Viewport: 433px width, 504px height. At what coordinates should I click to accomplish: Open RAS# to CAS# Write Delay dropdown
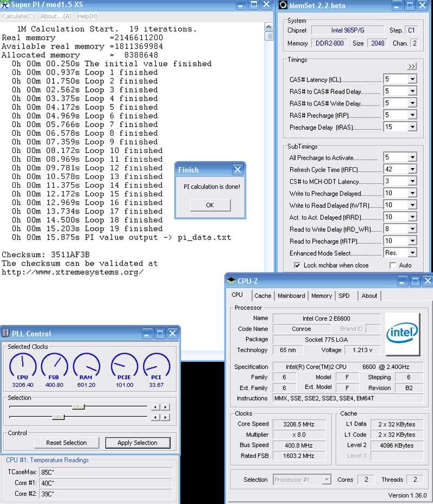coord(412,103)
